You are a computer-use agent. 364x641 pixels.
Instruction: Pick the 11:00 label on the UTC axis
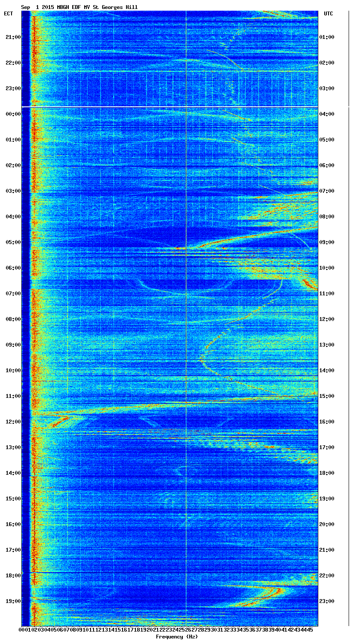point(327,294)
